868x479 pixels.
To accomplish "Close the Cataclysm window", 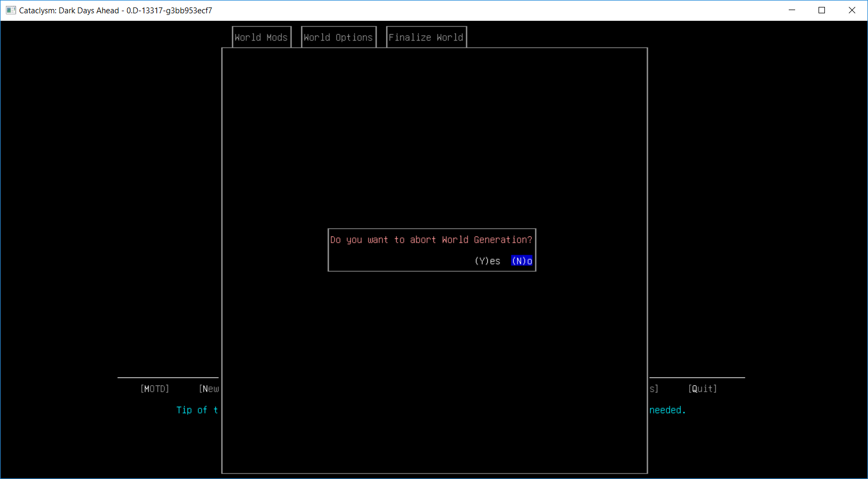I will tap(852, 10).
